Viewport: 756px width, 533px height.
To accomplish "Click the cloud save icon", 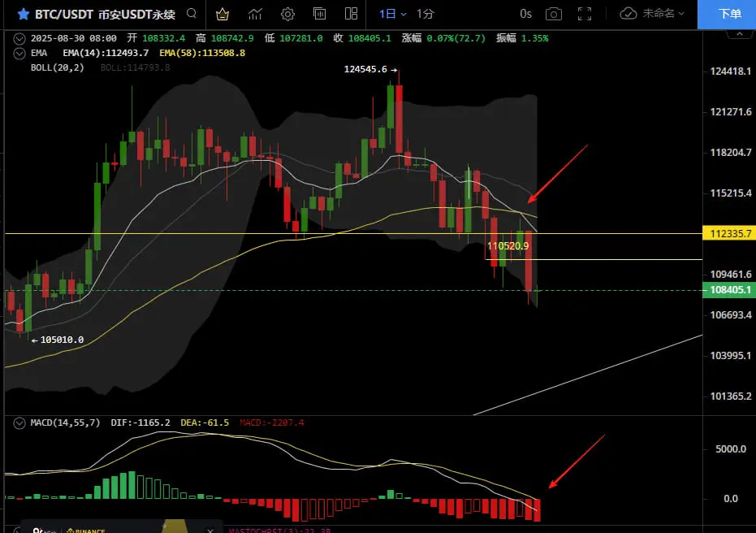I will click(629, 14).
